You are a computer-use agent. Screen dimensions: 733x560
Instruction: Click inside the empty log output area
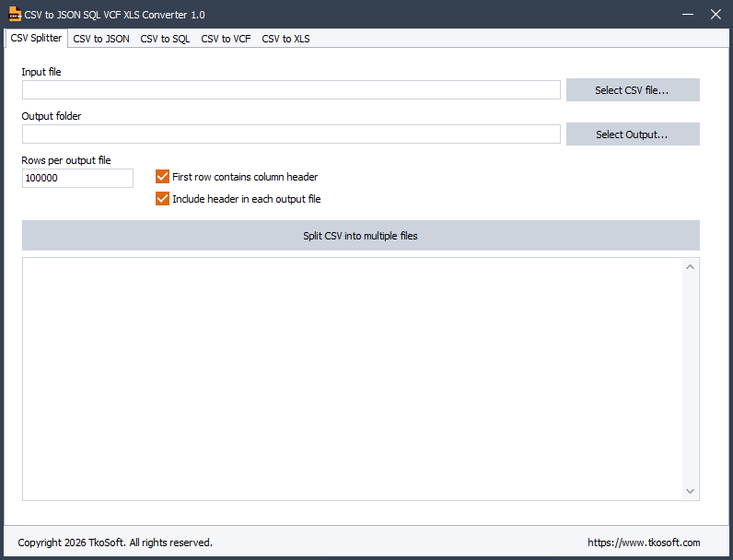point(353,379)
